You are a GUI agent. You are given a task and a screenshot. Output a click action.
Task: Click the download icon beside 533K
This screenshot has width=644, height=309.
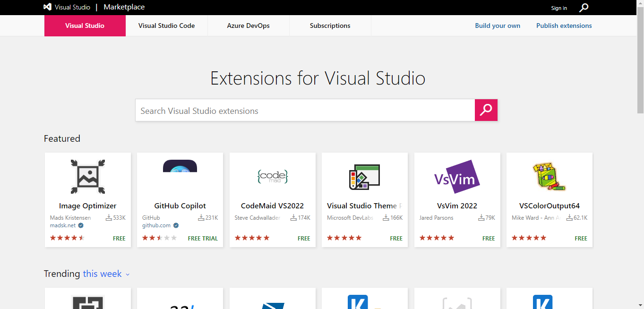(x=109, y=218)
